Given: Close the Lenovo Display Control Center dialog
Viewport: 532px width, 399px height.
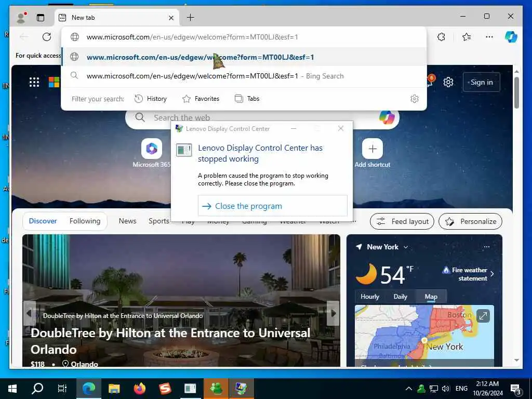Looking at the screenshot, I should 341,128.
